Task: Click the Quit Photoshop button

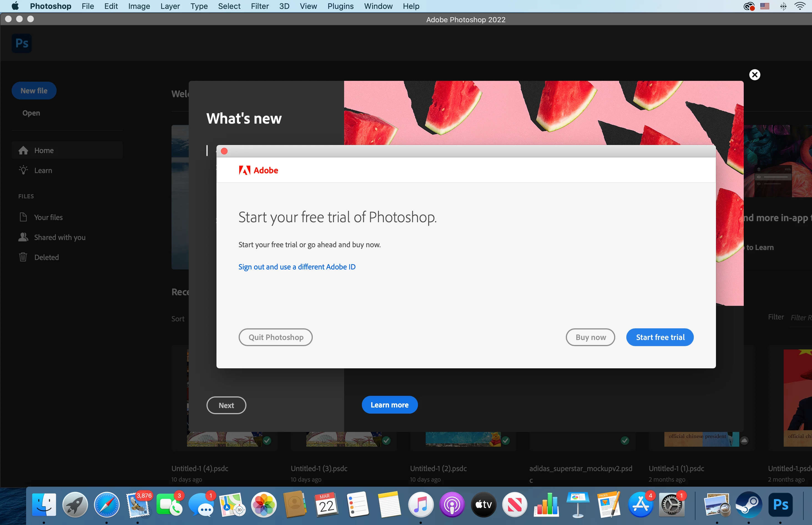Action: point(276,337)
